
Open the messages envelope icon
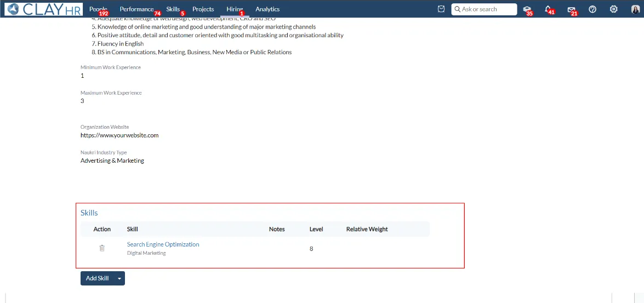tap(571, 9)
